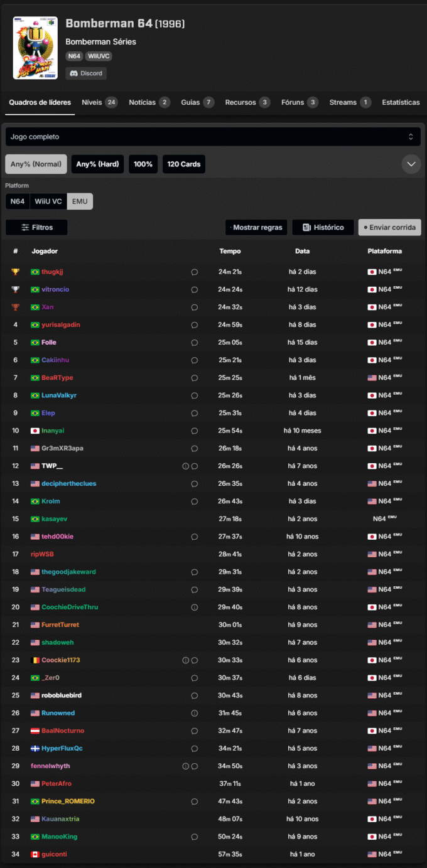Expand more categories with chevron button

pos(411,164)
